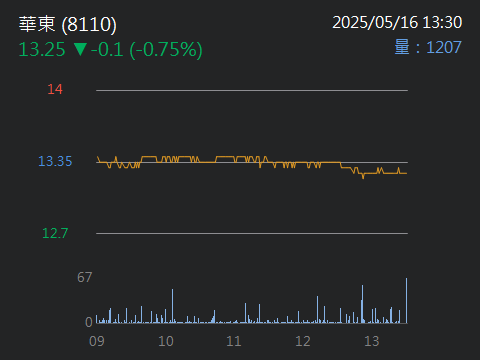Click the current price 13.25
The height and width of the screenshot is (360, 480).
coord(42,49)
